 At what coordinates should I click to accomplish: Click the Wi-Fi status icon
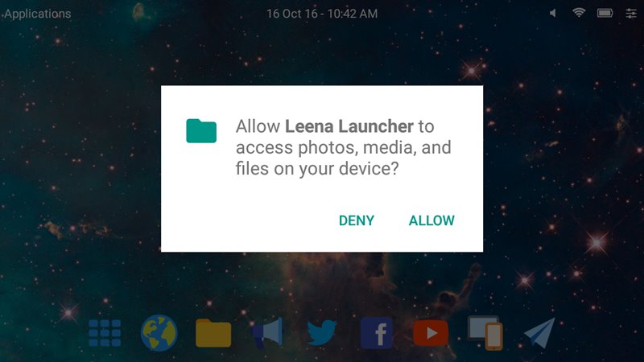coord(579,13)
